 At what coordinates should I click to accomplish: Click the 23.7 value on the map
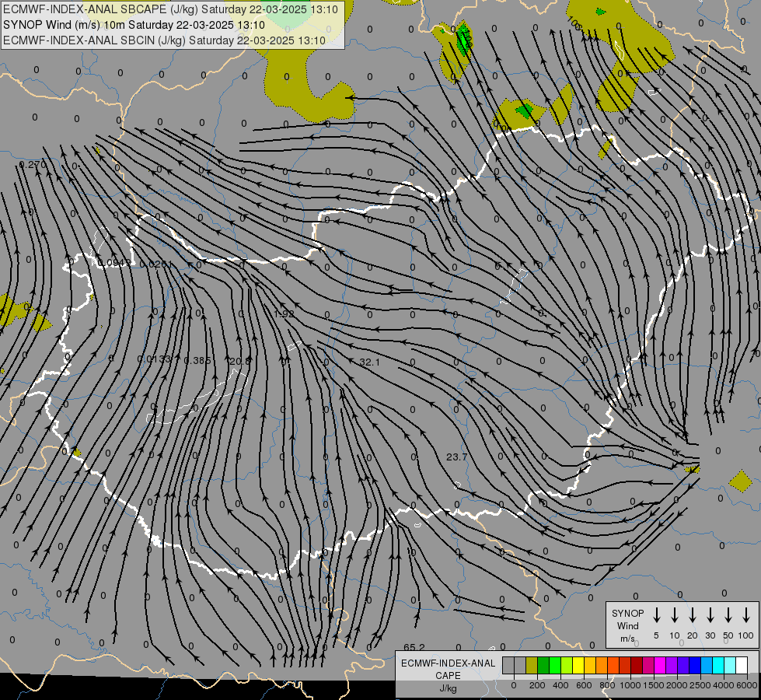click(x=457, y=457)
